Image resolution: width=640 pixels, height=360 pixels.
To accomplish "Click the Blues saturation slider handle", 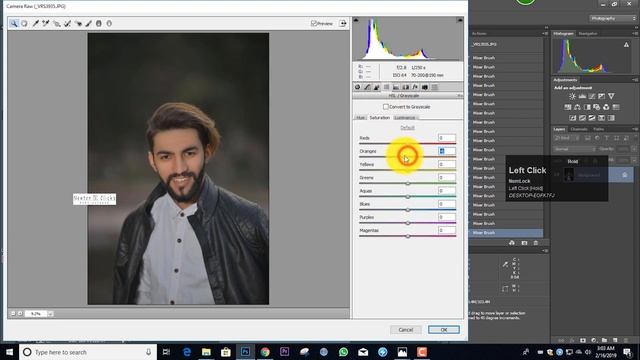I will coord(407,210).
